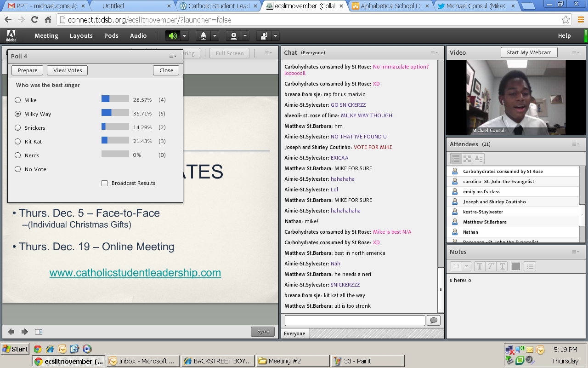Open the Poll 4 pod options menu
Screen dimensions: 588x368
click(x=173, y=56)
